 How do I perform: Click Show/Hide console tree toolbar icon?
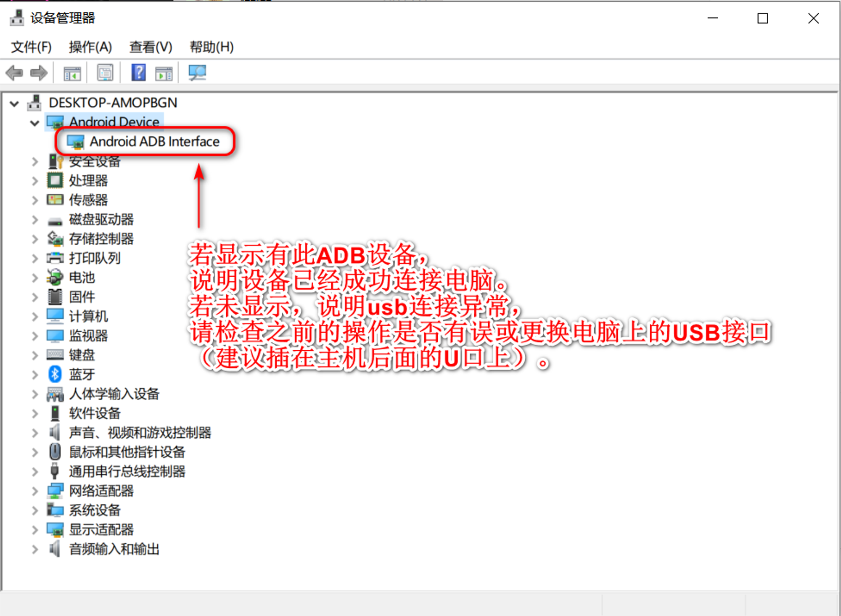[x=72, y=74]
